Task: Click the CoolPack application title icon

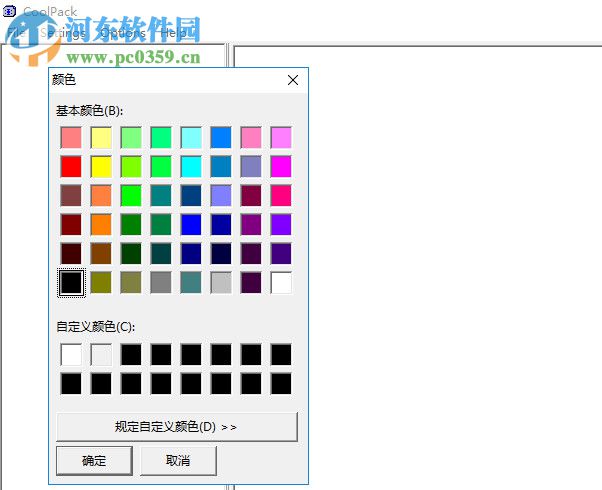Action: 9,12
